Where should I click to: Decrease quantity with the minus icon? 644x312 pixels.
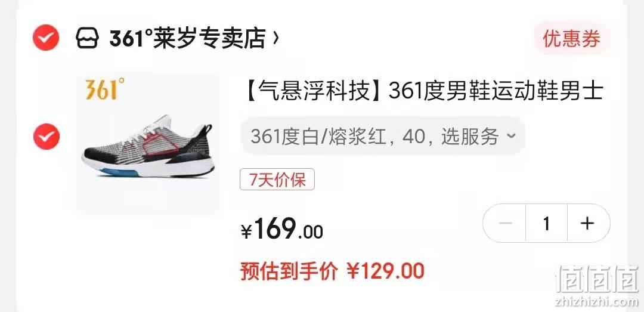tap(505, 223)
